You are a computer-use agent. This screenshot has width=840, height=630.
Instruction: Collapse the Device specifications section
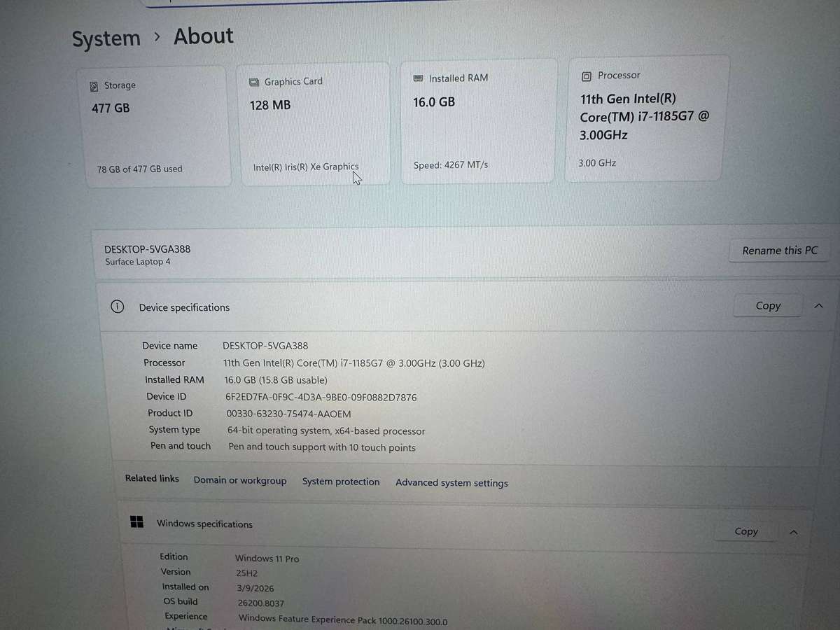click(x=819, y=306)
